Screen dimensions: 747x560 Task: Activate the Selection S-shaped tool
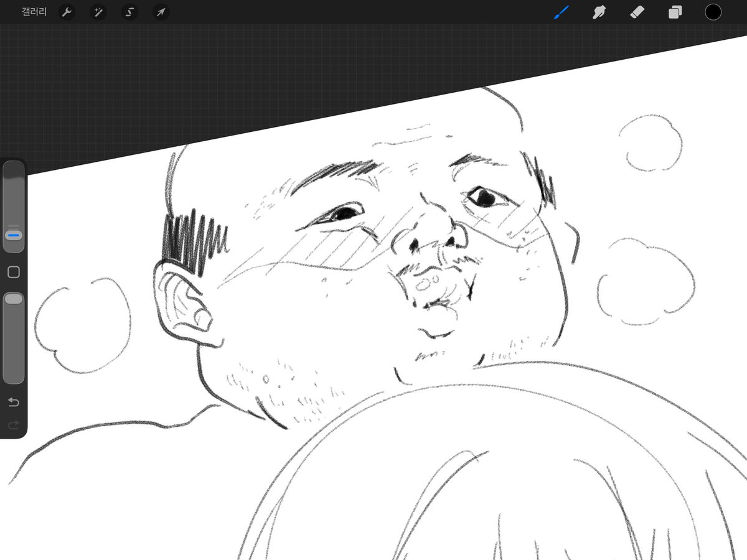tap(129, 12)
